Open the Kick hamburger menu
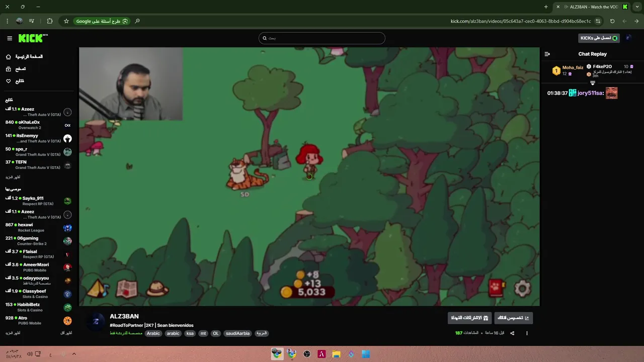Image resolution: width=644 pixels, height=362 pixels. 10,38
